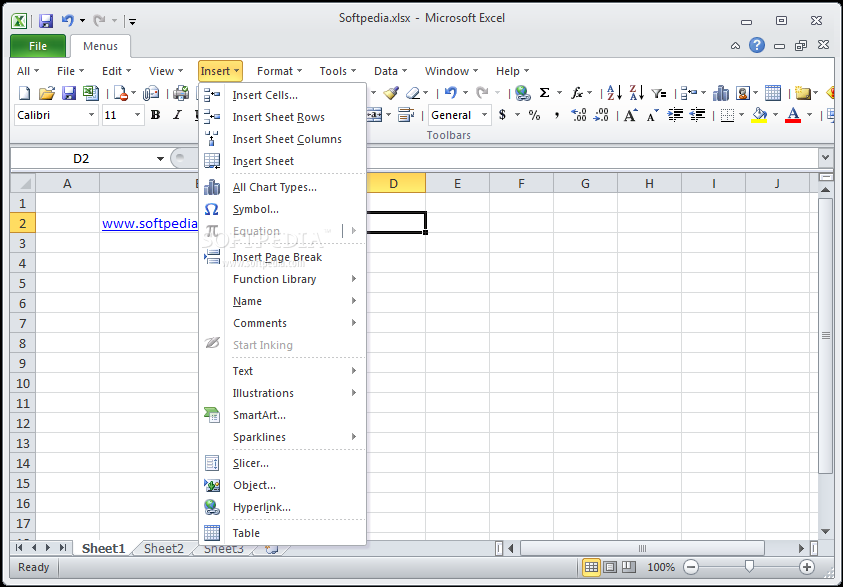Click the toolbar Hyperlink globe icon
This screenshot has width=843, height=587.
pos(522,93)
